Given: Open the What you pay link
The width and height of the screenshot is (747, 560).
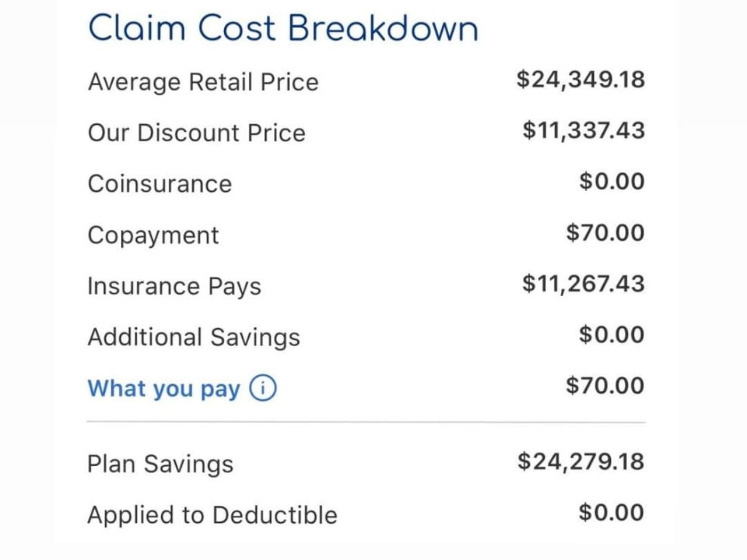Looking at the screenshot, I should pos(164,389).
